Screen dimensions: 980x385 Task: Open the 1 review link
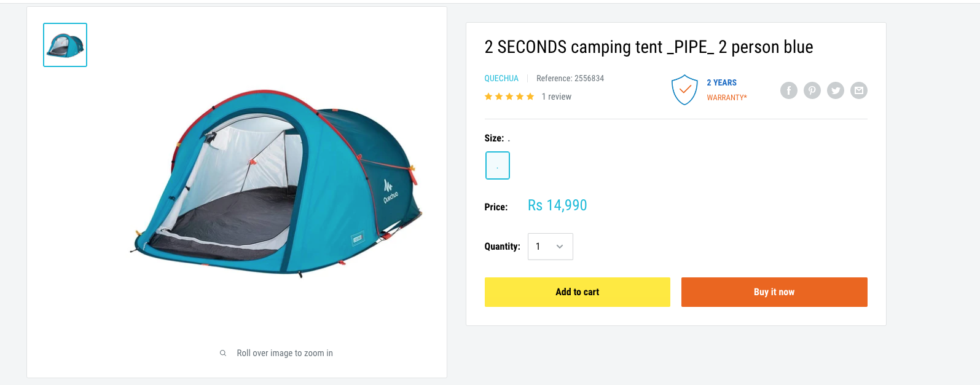click(x=557, y=97)
